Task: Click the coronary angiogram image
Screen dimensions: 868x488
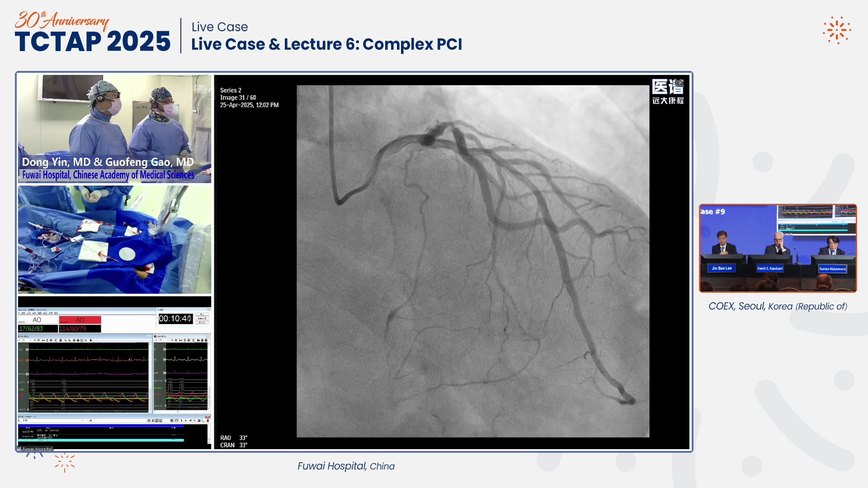Action: [473, 261]
